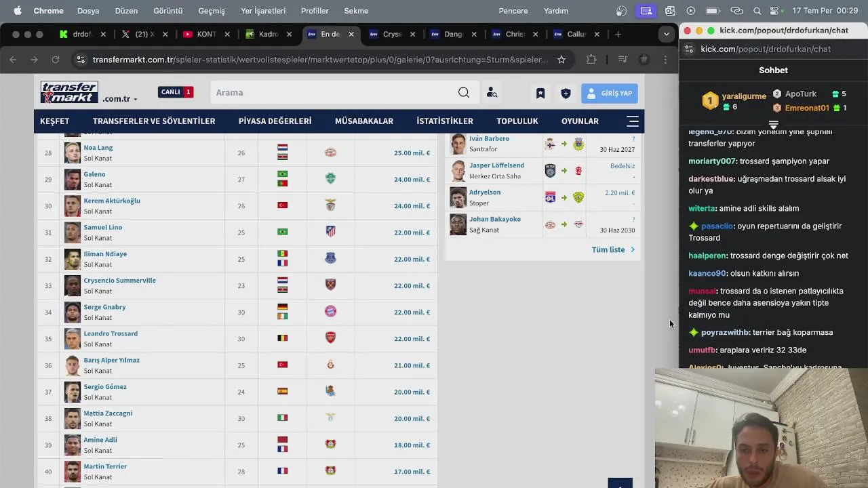The height and width of the screenshot is (488, 868).
Task: Click Atlético Madrid crest in Samuel Lino row
Action: coord(330,232)
